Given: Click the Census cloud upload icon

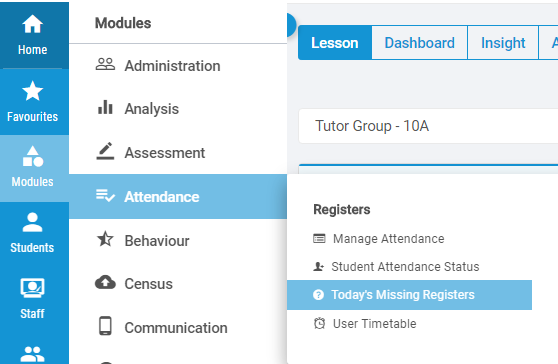Looking at the screenshot, I should [x=105, y=283].
